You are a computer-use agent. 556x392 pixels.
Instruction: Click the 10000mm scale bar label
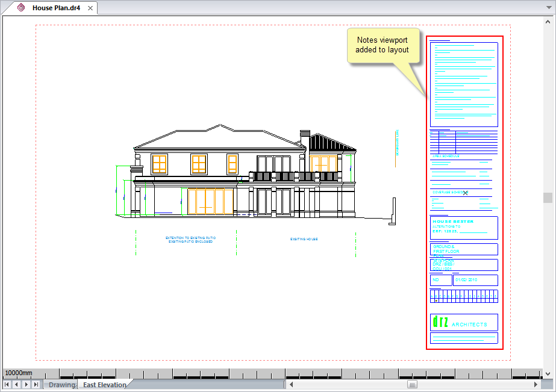19,373
